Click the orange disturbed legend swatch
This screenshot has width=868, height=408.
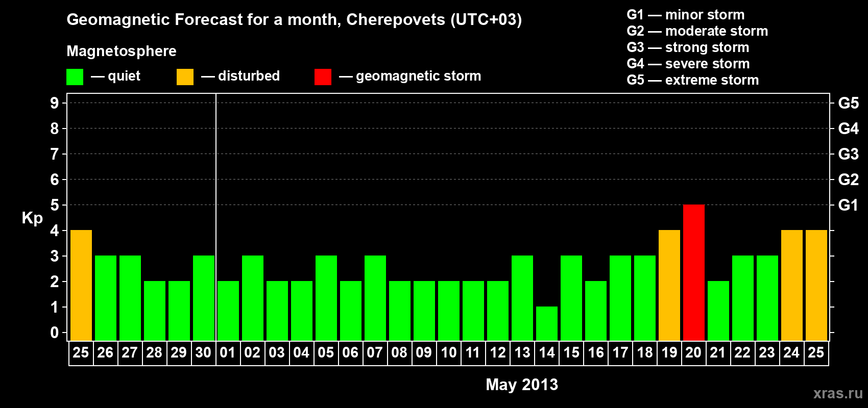pos(185,76)
